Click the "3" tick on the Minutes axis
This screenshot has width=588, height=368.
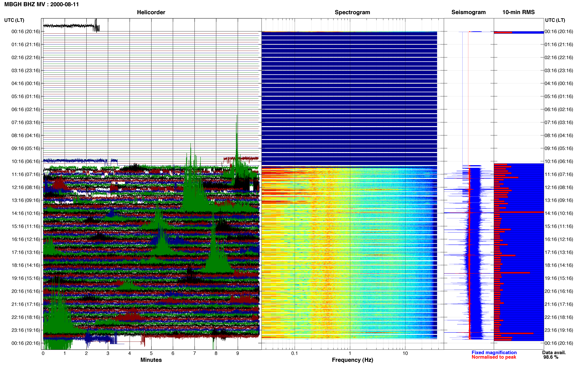(108, 353)
